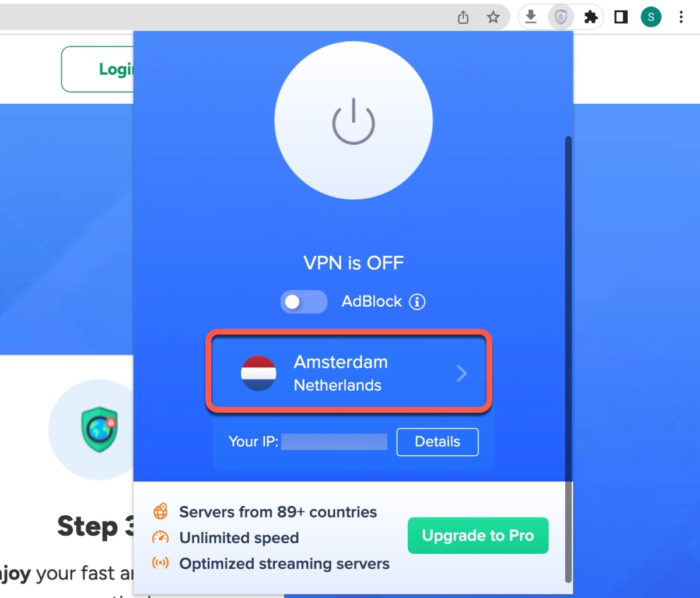
Task: Bookmark this page with the star
Action: click(x=494, y=17)
